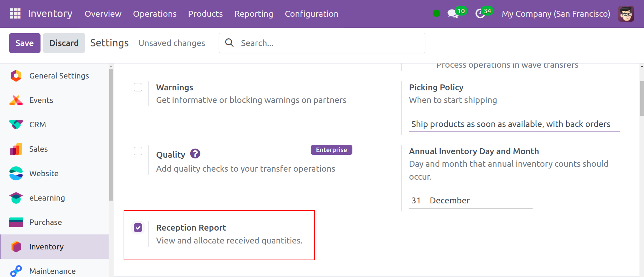The height and width of the screenshot is (277, 644).
Task: Enable the Quality checkbox
Action: tap(138, 151)
